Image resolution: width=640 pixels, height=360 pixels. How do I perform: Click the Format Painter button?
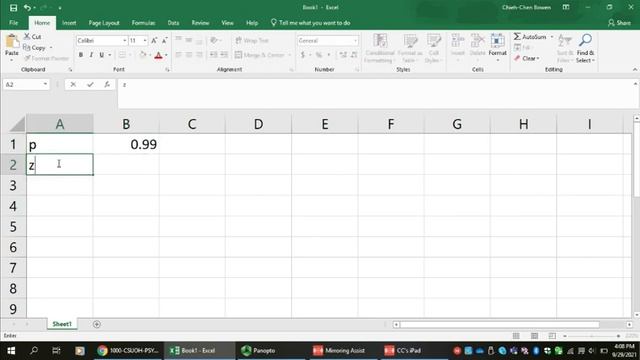point(46,58)
